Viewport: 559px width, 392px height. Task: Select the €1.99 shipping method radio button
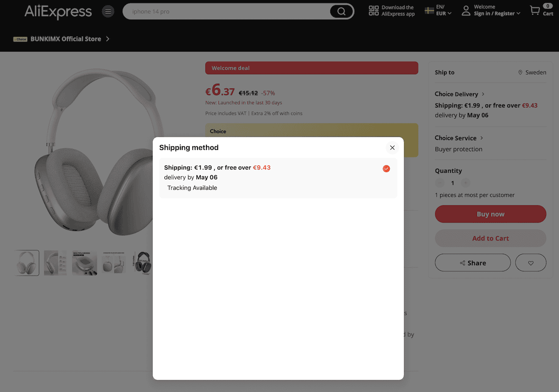click(x=386, y=169)
